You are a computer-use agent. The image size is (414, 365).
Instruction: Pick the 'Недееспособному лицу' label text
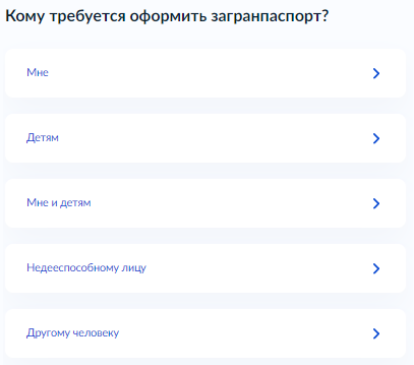point(86,268)
